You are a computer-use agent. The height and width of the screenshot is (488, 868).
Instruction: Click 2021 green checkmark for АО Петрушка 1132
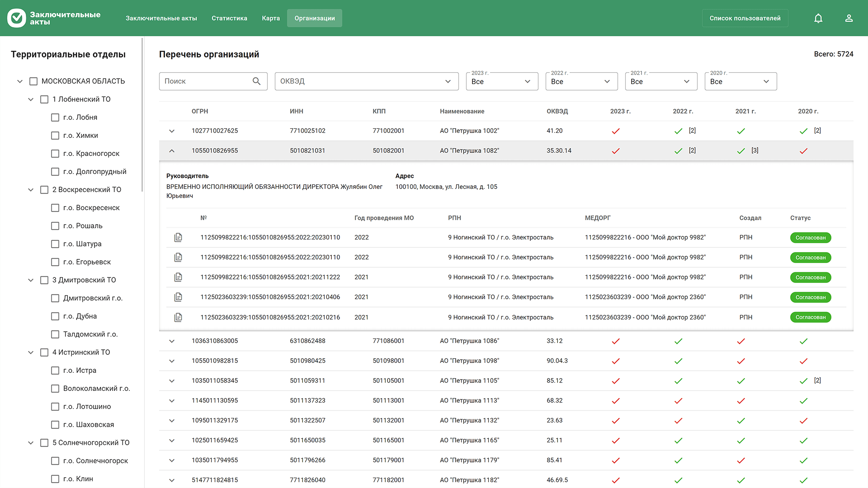point(741,421)
